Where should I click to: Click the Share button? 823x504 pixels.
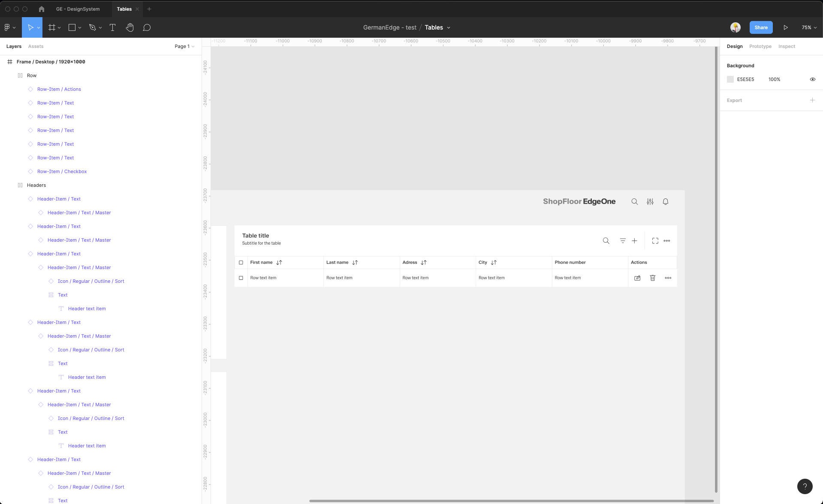click(x=761, y=27)
